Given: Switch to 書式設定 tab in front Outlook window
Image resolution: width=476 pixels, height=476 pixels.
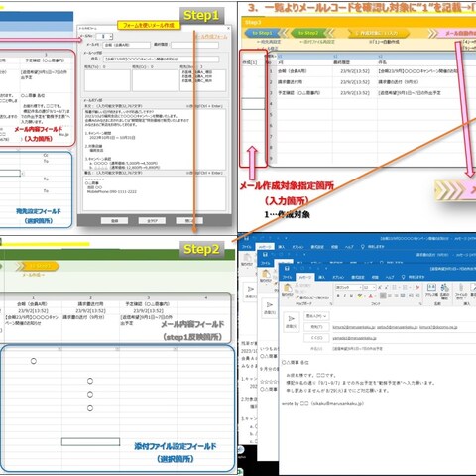Looking at the screenshot, I should click(358, 277).
